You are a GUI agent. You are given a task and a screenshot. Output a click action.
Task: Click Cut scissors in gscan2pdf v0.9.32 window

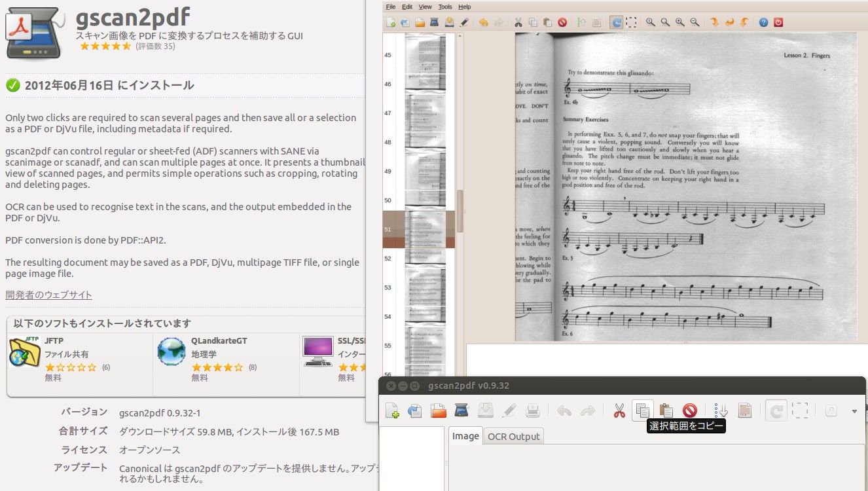619,411
